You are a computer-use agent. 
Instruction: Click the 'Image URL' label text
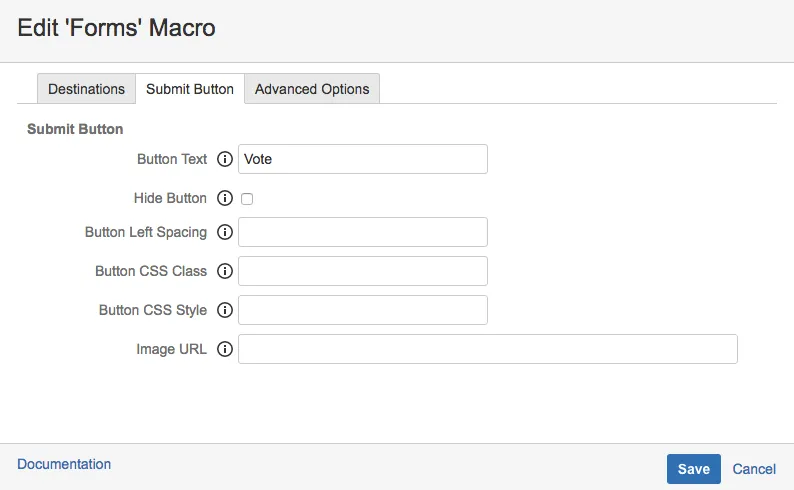(171, 349)
